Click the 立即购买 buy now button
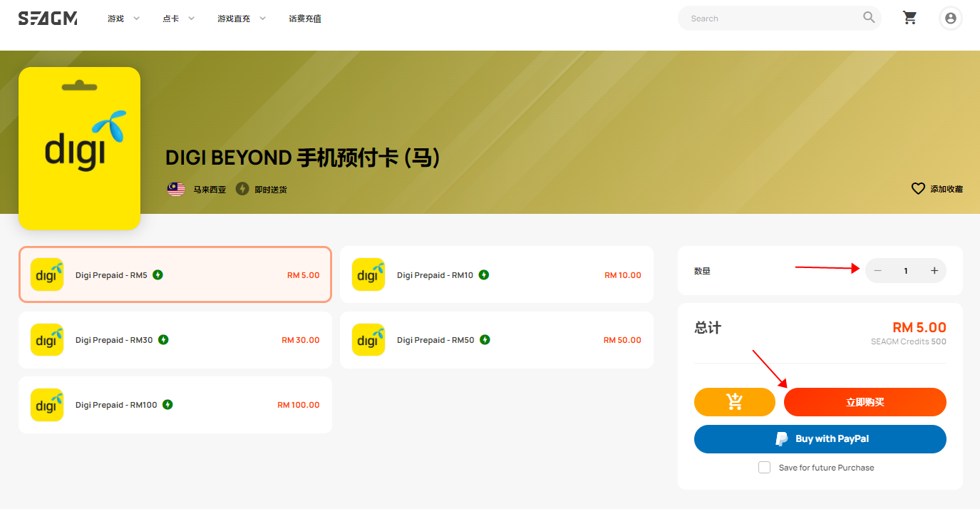Viewport: 980px width, 509px height. 865,402
